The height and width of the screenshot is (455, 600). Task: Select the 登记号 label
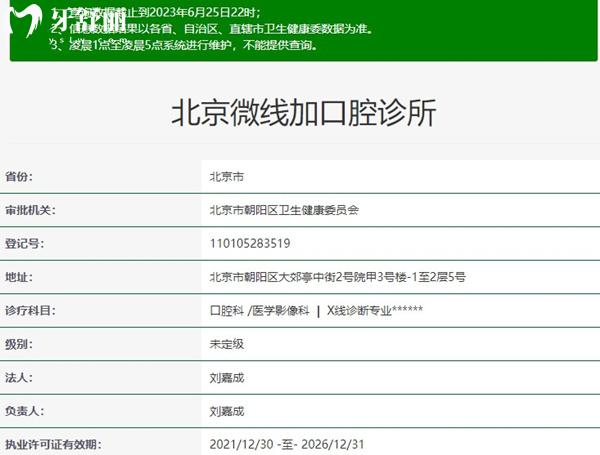tap(24, 243)
